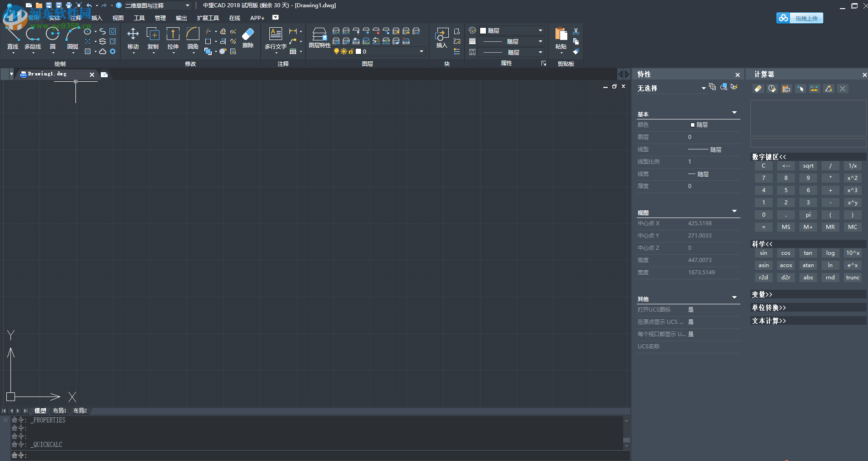Click the 擦除 eraser tool

248,37
